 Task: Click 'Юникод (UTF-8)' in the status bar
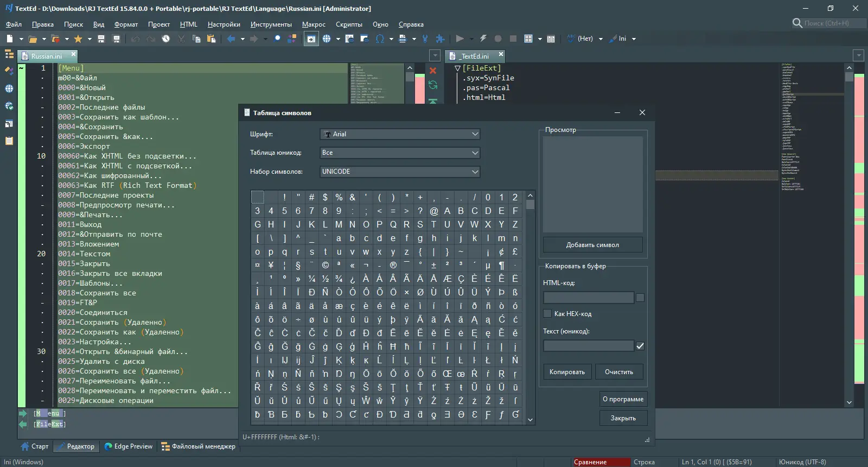(802, 462)
